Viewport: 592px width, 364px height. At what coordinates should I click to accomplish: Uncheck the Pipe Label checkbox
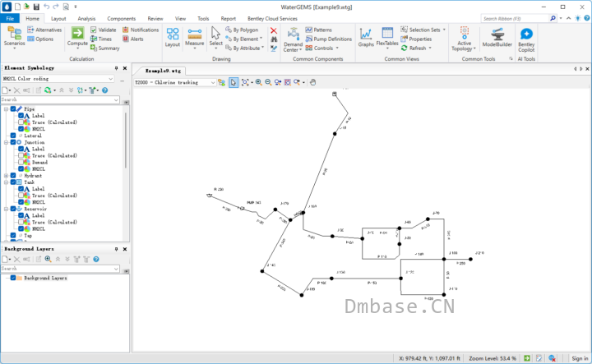(21, 115)
